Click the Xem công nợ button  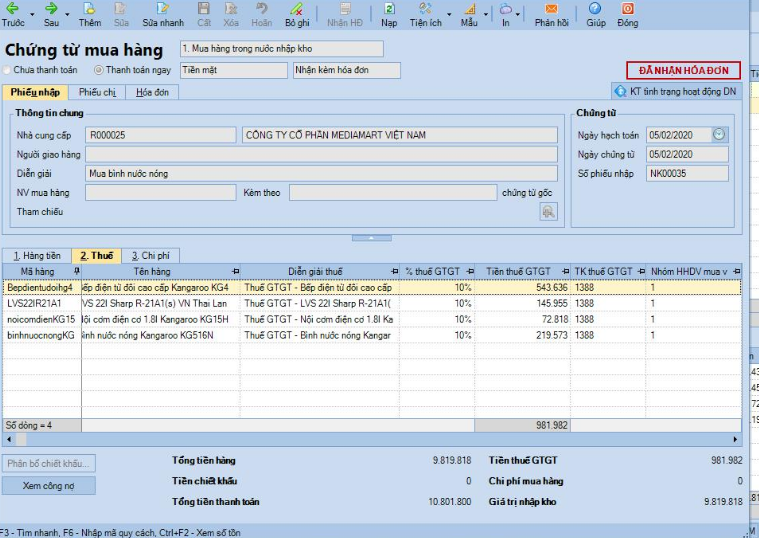(49, 486)
